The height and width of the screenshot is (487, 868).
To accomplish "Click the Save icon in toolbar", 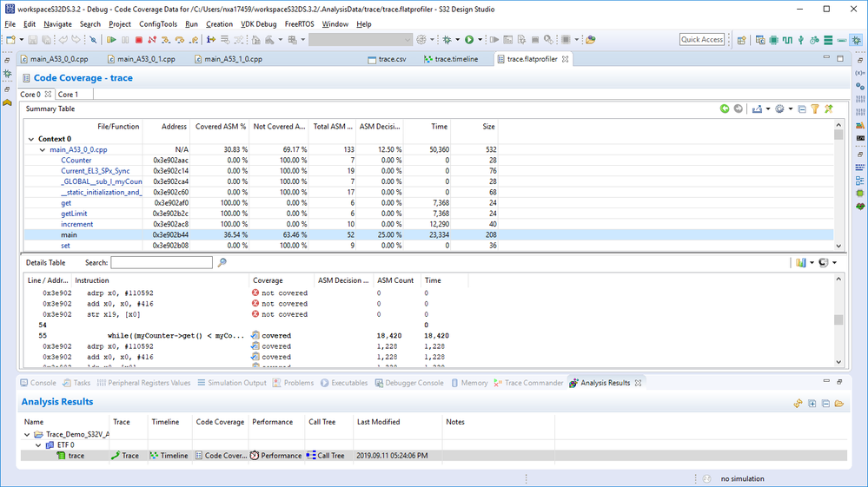I will [x=33, y=40].
